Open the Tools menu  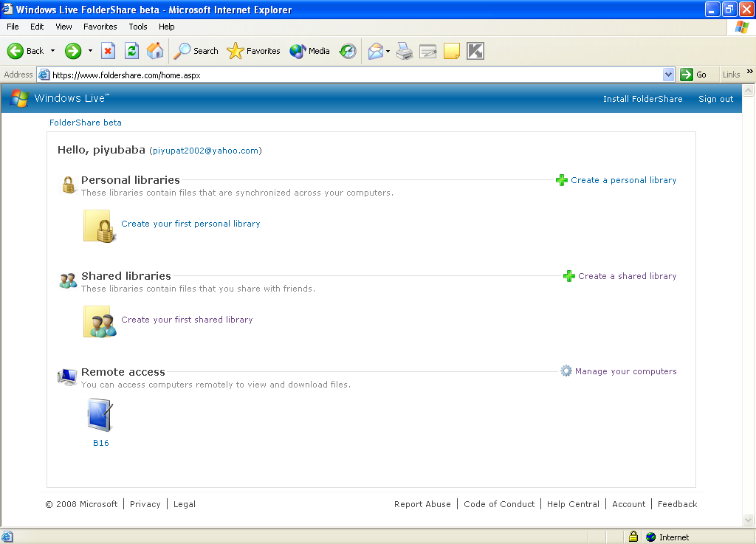(x=138, y=27)
